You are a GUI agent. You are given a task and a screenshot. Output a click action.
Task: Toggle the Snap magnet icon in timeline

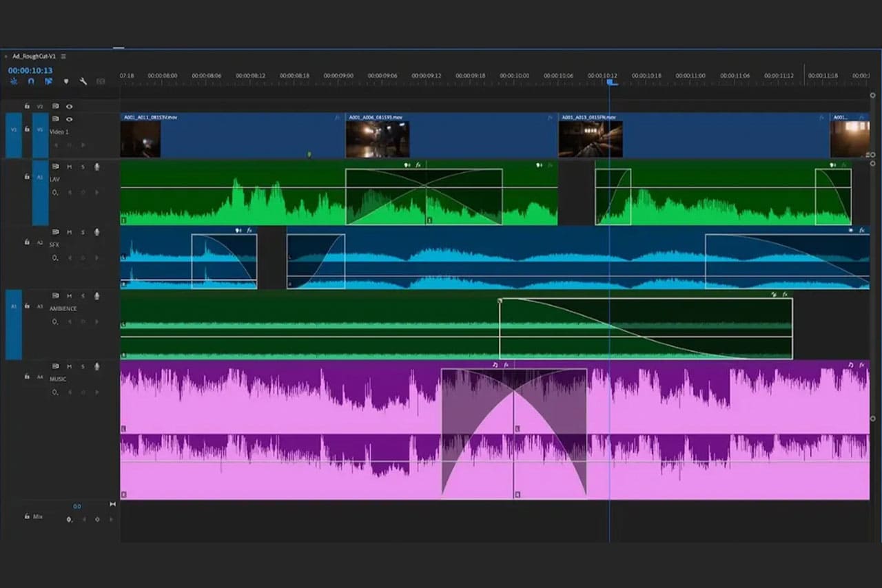click(x=31, y=81)
